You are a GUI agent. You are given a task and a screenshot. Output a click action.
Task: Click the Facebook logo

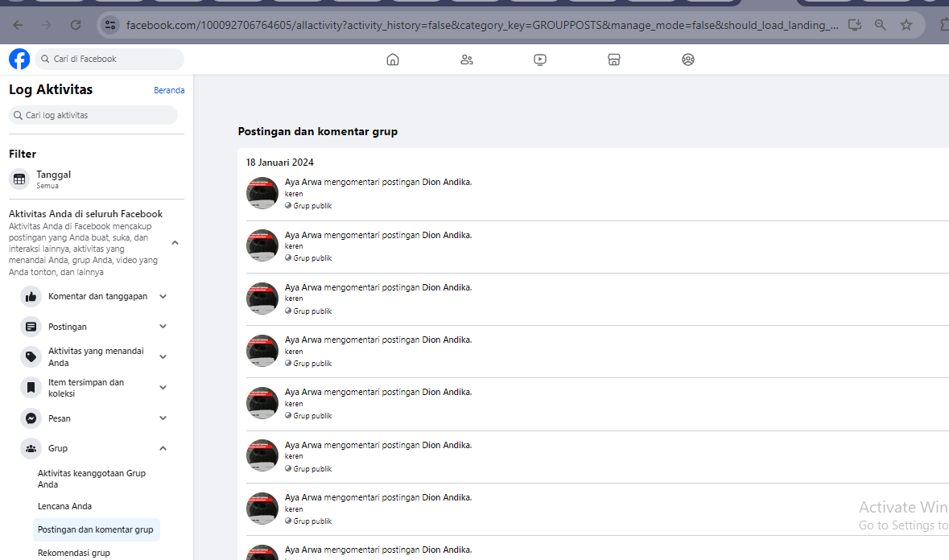click(19, 59)
